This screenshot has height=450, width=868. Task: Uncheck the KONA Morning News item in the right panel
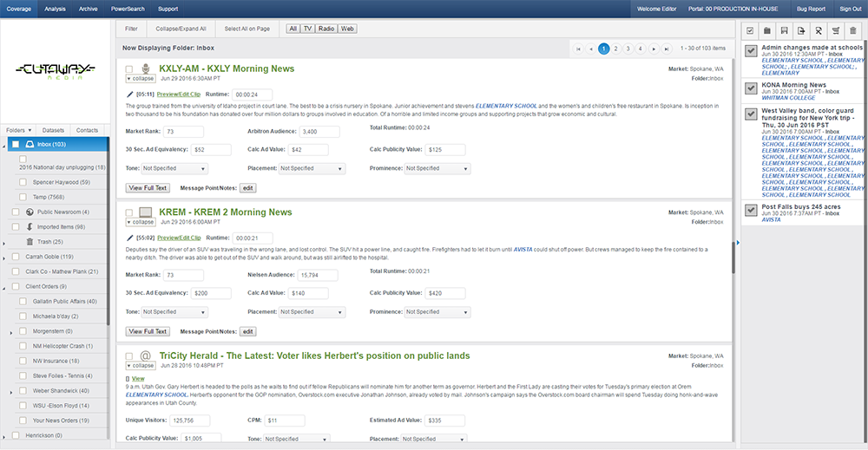[751, 88]
